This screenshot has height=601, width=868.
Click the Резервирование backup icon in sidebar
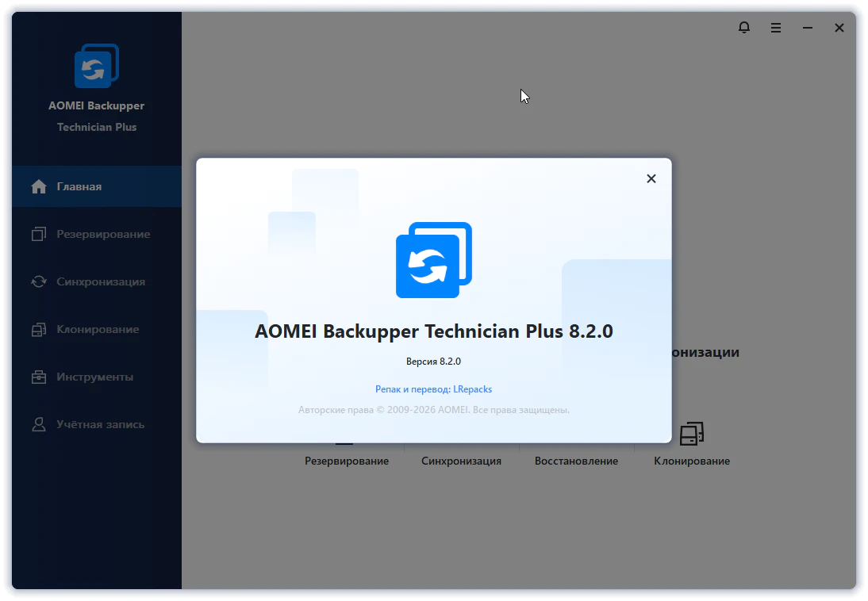point(38,235)
